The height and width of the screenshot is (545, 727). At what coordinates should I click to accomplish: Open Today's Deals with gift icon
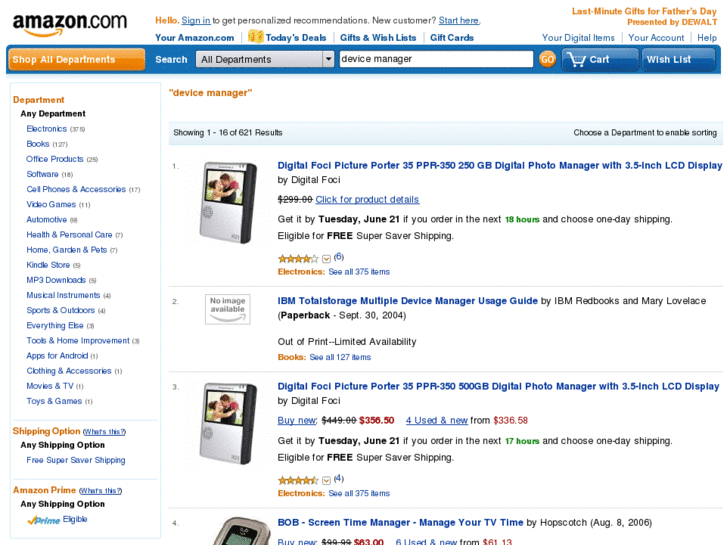click(x=287, y=38)
